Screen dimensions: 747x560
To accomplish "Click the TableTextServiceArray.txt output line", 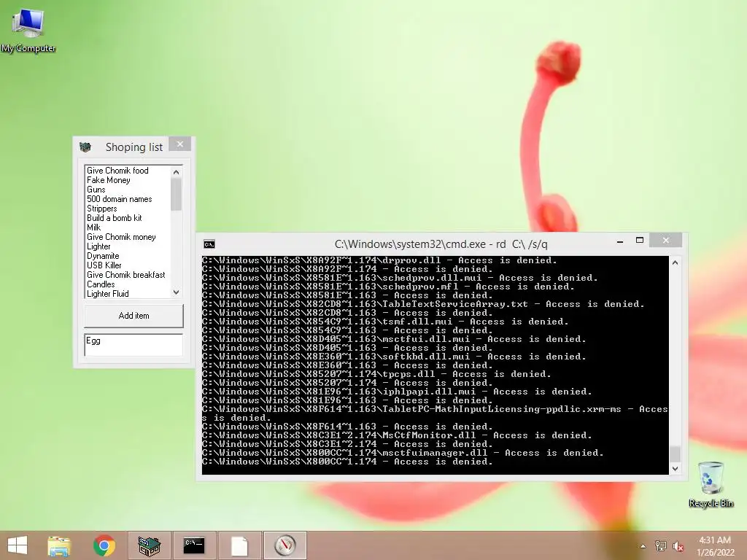I will [424, 304].
